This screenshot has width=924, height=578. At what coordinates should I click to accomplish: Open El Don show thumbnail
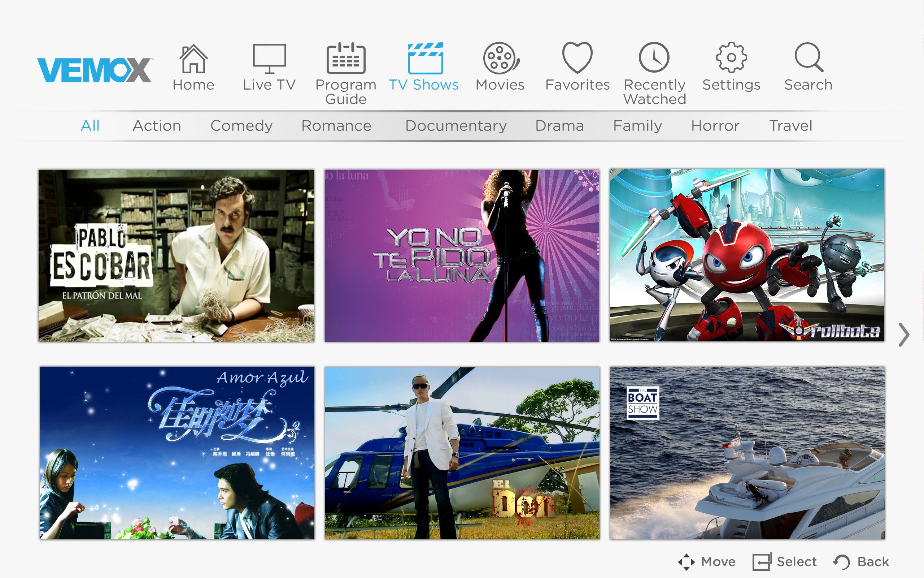[x=462, y=453]
